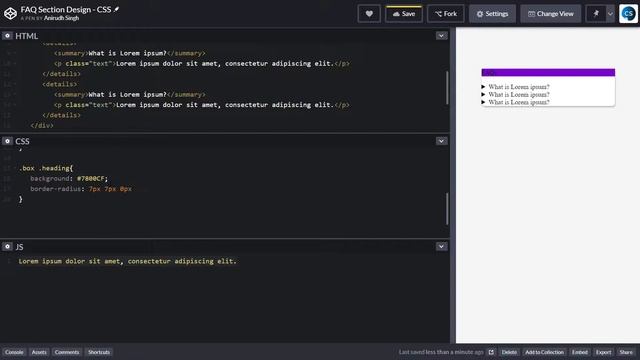Viewport: 640px width, 360px height.
Task: Click the CSS editor vertical scrollbar
Action: pos(447,208)
